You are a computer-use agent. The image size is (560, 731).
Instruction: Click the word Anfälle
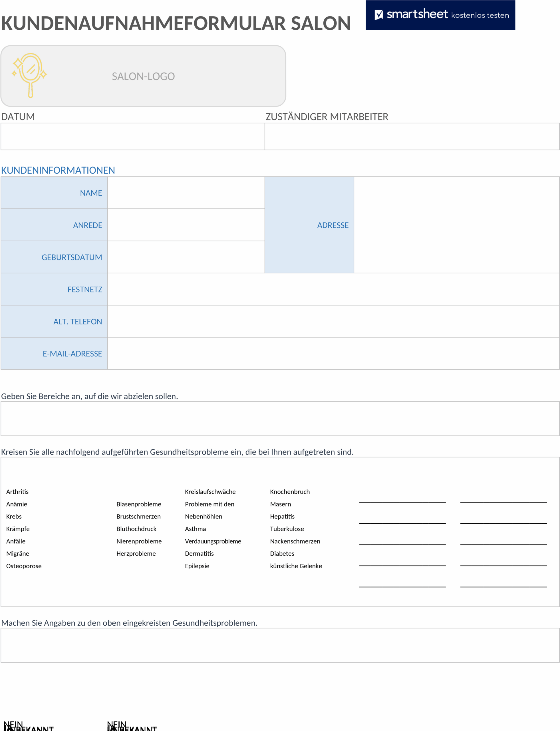(16, 541)
